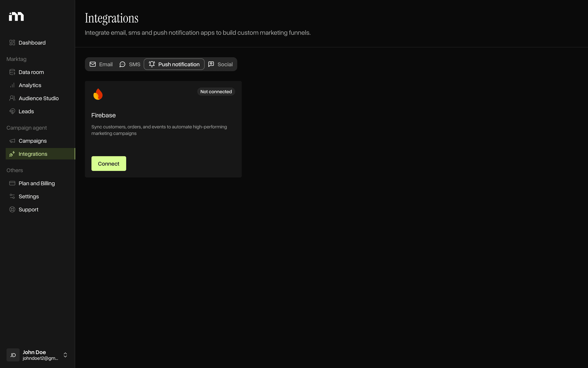Click the Firebase card title

104,115
